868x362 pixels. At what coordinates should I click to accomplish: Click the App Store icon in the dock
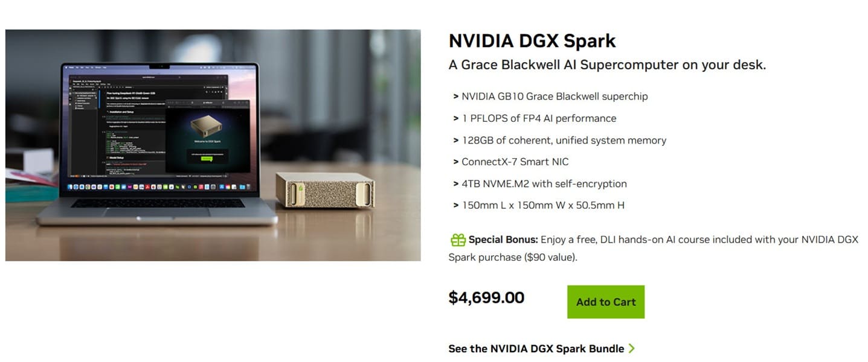[x=222, y=187]
